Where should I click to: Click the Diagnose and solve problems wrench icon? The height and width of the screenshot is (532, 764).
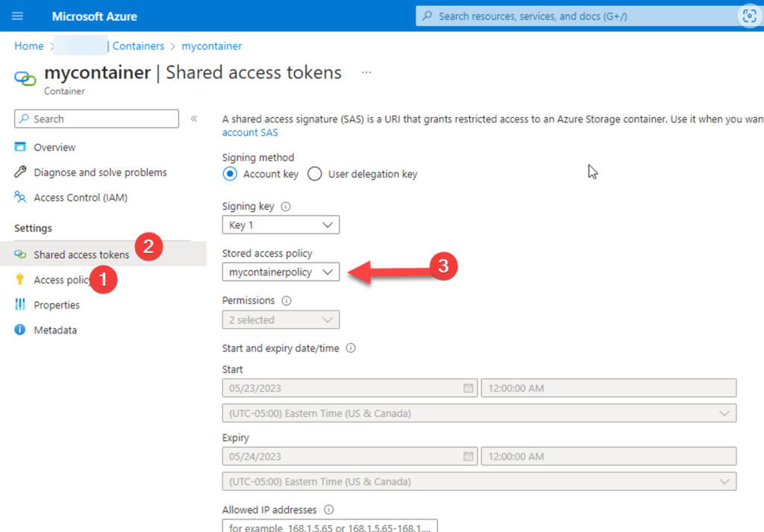pyautogui.click(x=20, y=172)
